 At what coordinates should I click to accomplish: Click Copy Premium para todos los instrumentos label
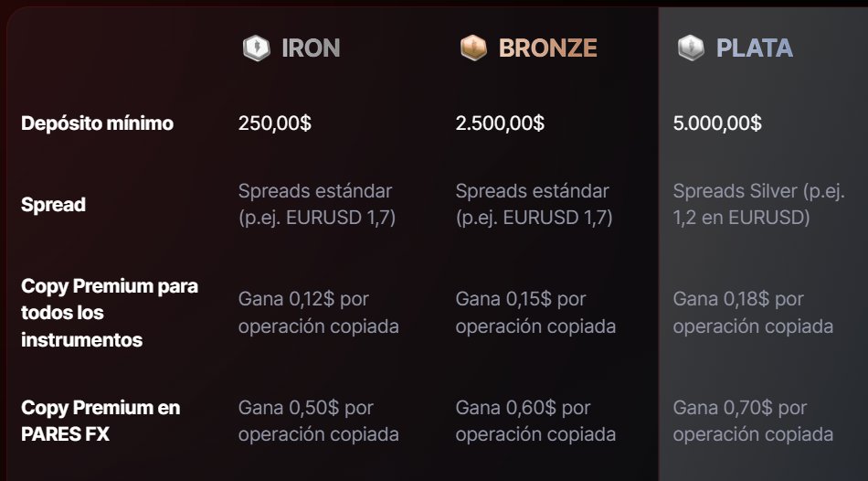(x=109, y=313)
